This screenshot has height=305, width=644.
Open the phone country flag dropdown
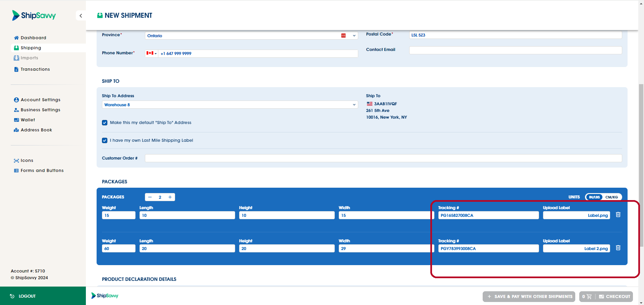152,53
